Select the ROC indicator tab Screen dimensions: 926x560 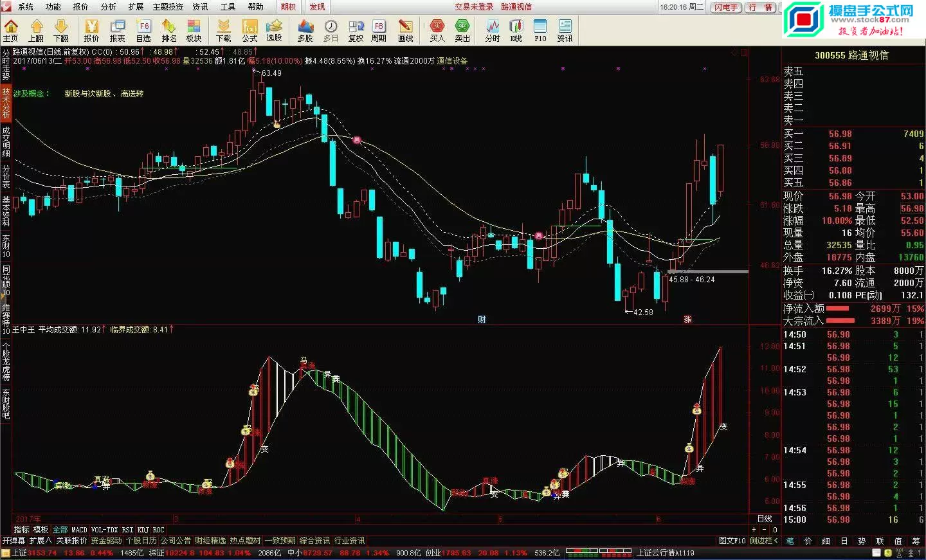(x=158, y=530)
